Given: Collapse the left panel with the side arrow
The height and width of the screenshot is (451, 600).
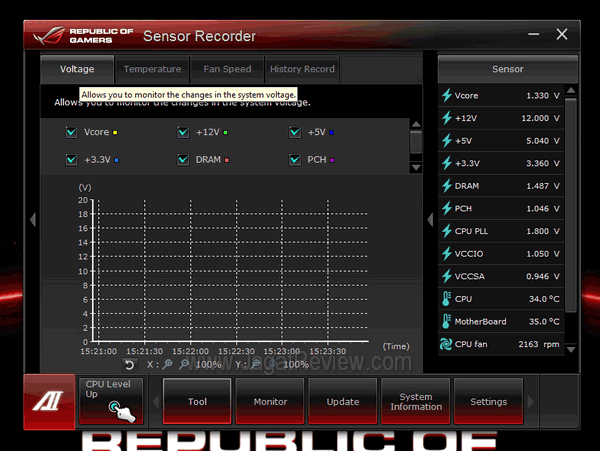Looking at the screenshot, I should pyautogui.click(x=33, y=220).
